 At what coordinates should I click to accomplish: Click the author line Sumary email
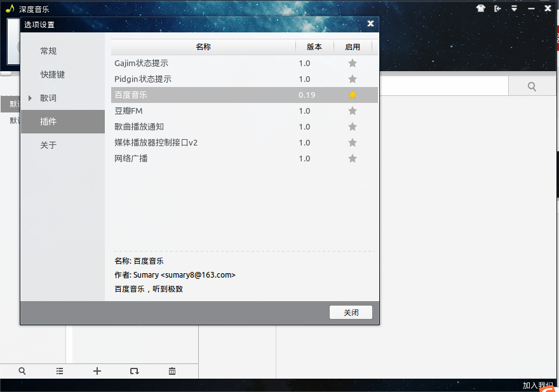pos(175,275)
